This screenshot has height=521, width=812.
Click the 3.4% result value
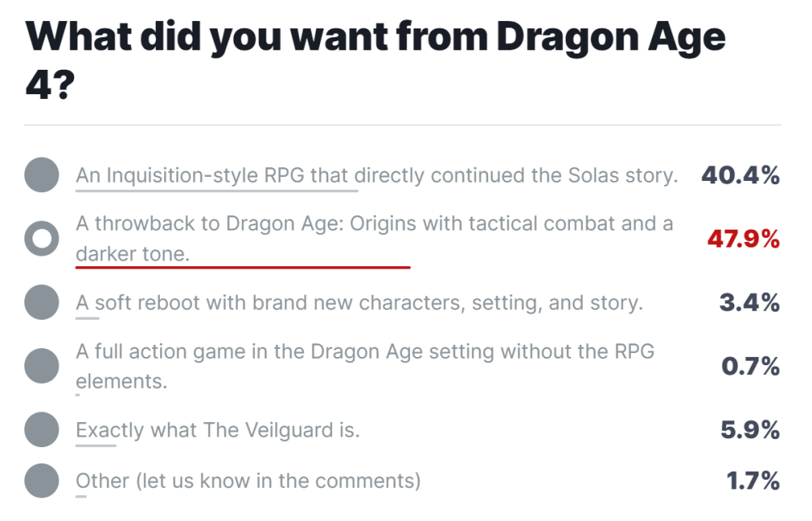click(x=749, y=304)
